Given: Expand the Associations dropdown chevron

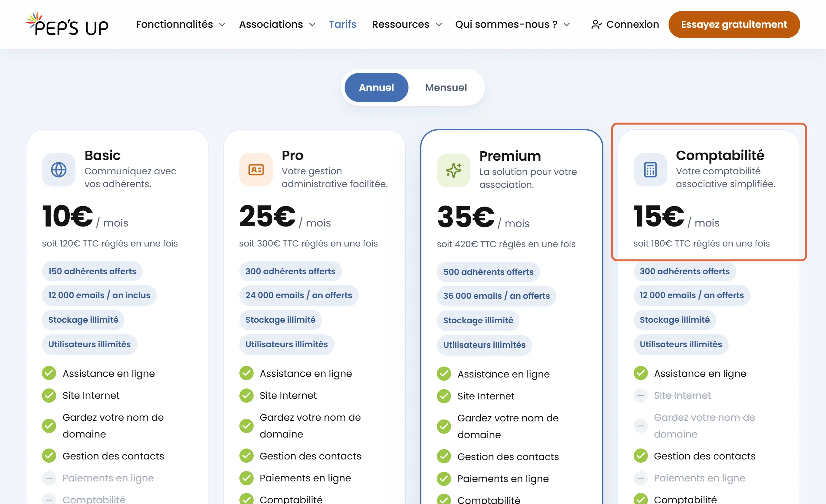Looking at the screenshot, I should (312, 25).
